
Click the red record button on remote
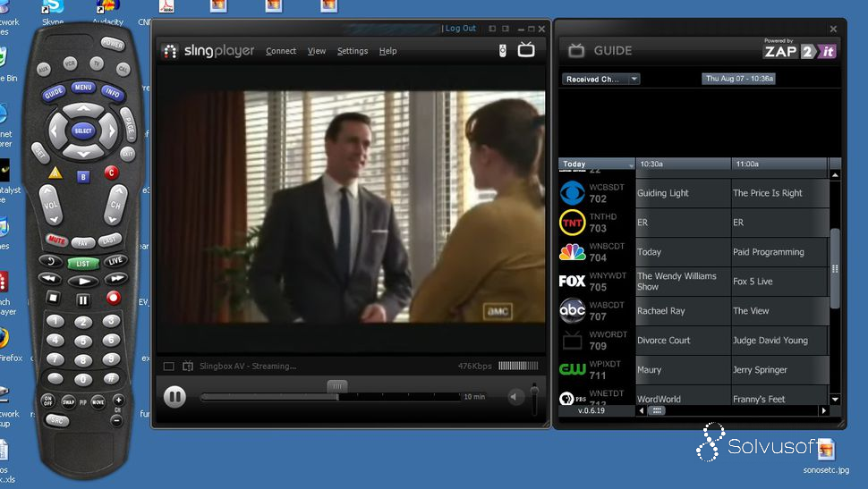113,298
